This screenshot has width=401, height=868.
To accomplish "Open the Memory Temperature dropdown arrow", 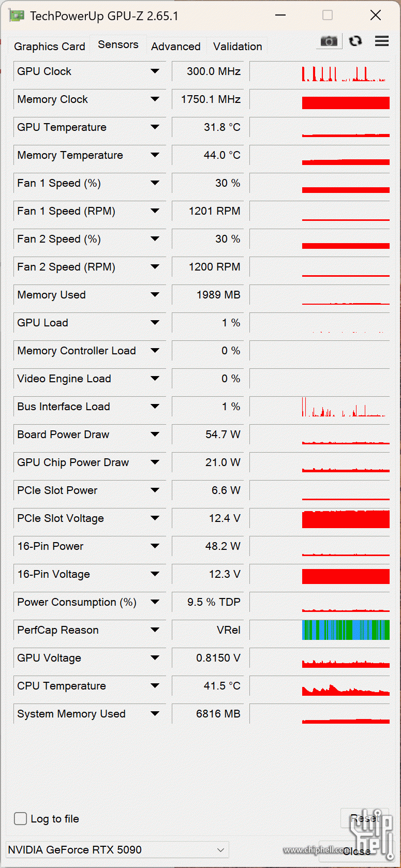I will click(155, 155).
